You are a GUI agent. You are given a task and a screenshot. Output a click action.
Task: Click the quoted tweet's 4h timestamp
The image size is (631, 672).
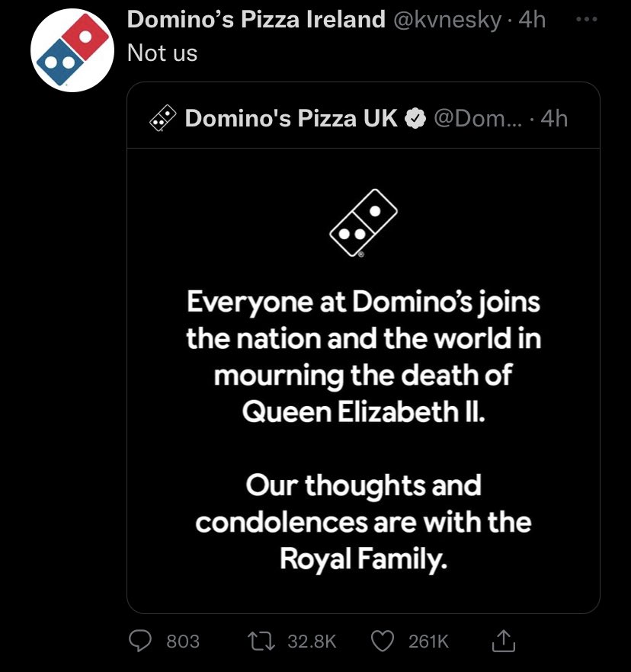pyautogui.click(x=553, y=118)
